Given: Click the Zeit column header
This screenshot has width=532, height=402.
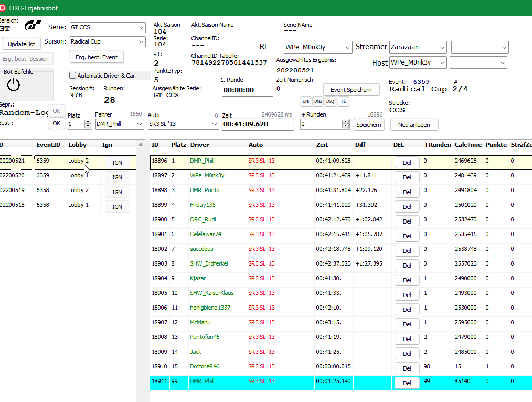Looking at the screenshot, I should coord(322,145).
